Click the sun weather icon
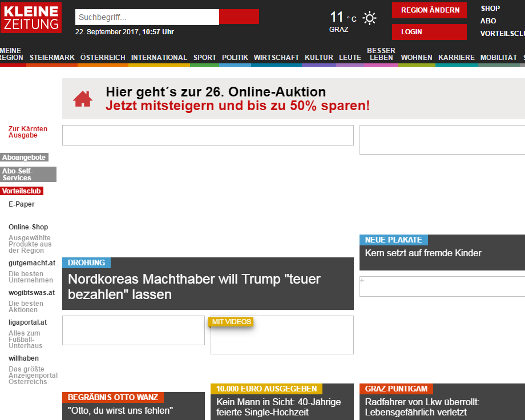This screenshot has height=420, width=525. click(x=370, y=18)
